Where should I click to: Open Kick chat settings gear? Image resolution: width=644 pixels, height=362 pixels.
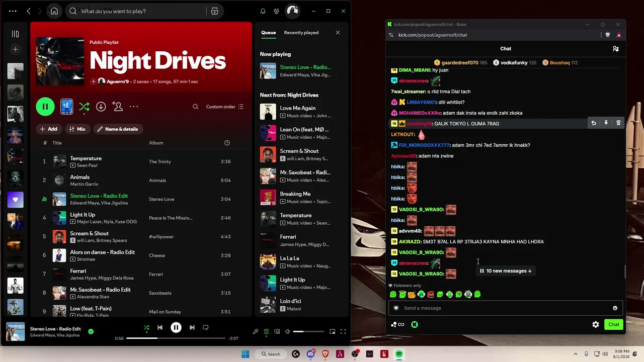tap(596, 324)
